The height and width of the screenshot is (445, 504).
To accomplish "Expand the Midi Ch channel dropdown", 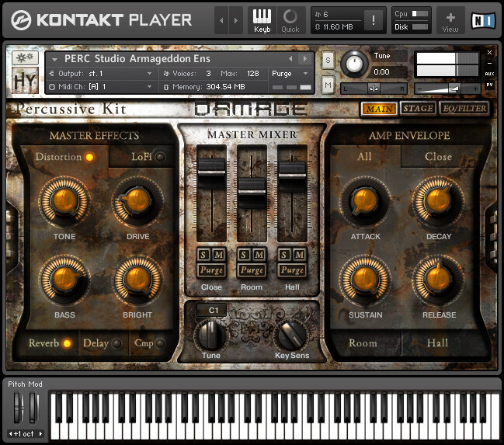I will tap(100, 87).
